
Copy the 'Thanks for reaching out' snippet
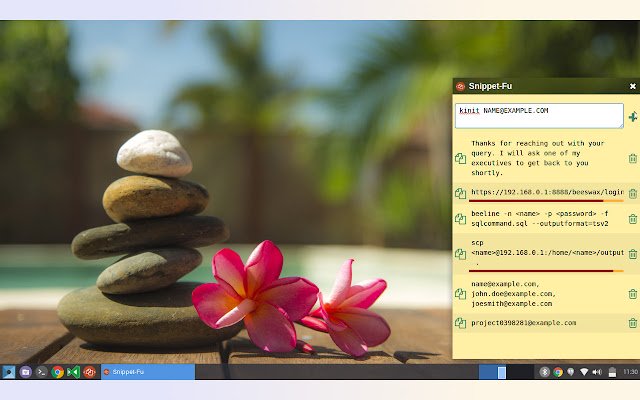(x=460, y=158)
